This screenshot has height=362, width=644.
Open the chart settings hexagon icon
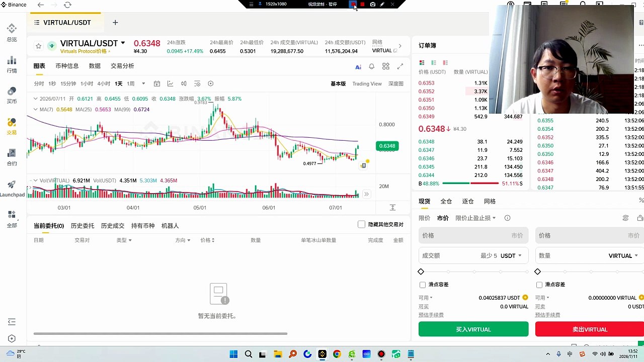click(x=211, y=83)
